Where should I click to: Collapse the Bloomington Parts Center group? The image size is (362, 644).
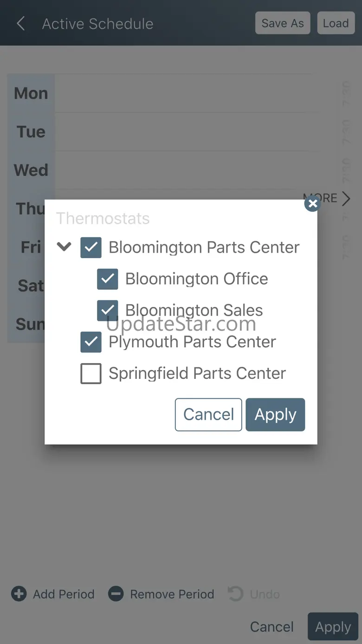coord(64,247)
